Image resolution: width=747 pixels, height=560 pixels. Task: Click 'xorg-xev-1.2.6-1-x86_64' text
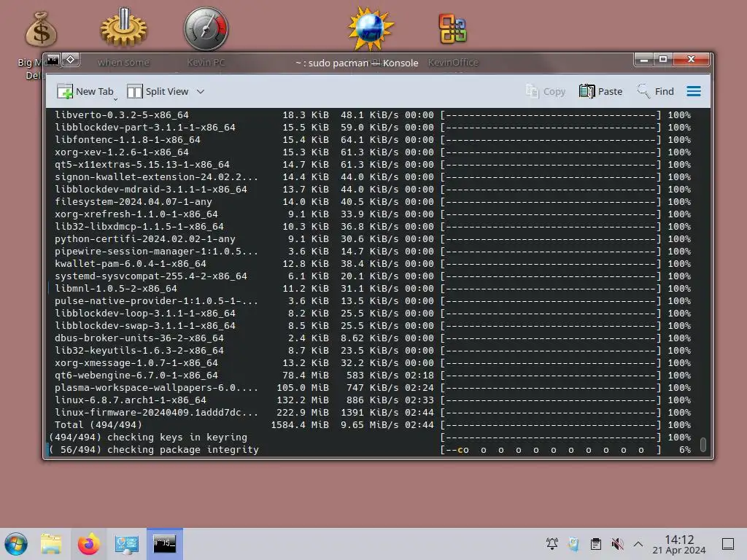click(122, 152)
